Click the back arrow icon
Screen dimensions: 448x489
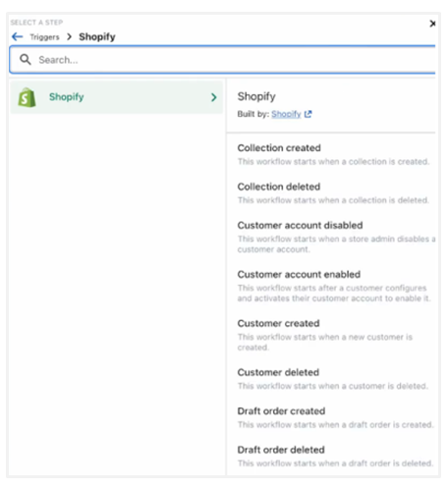point(18,36)
